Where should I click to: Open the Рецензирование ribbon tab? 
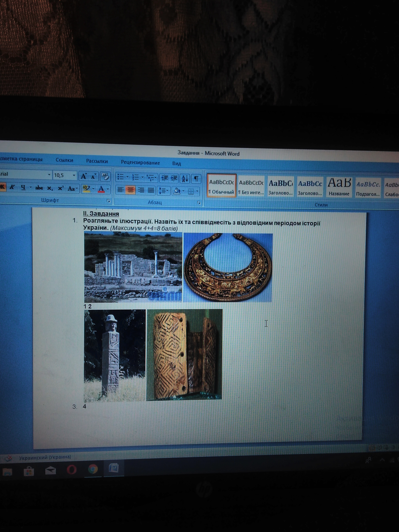point(140,163)
